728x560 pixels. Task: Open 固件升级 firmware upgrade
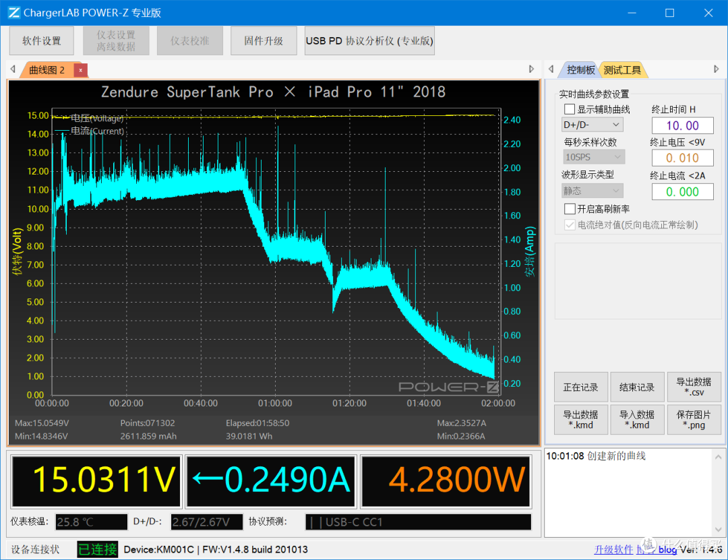click(264, 41)
